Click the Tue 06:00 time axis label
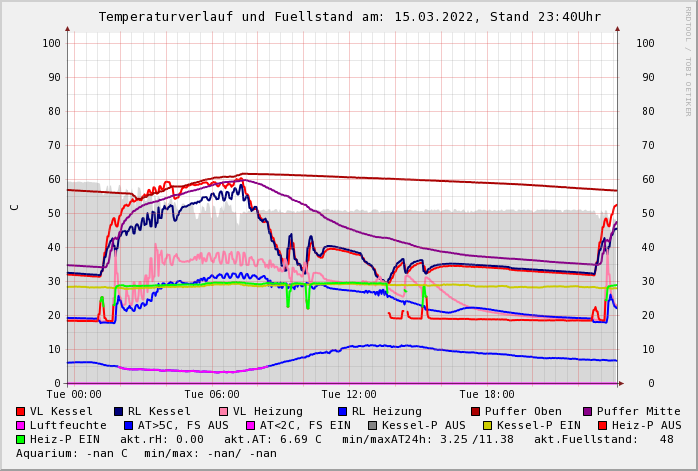The image size is (698, 471). [211, 395]
